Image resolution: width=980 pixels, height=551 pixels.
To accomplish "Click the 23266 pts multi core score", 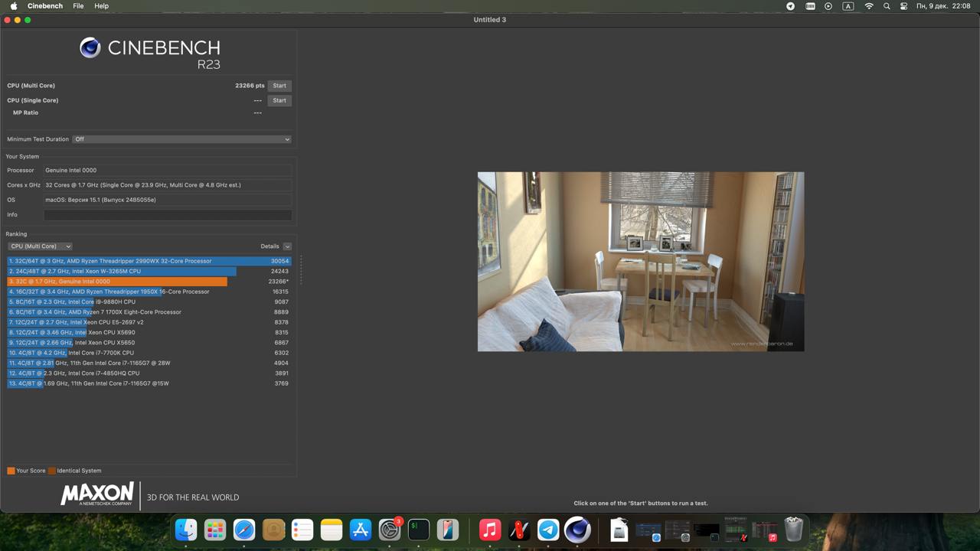I will [250, 86].
